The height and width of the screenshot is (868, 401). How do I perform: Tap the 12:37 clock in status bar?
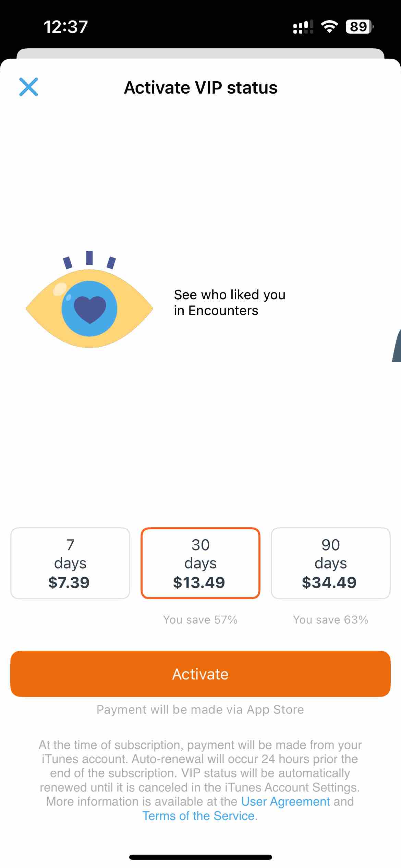(x=66, y=27)
